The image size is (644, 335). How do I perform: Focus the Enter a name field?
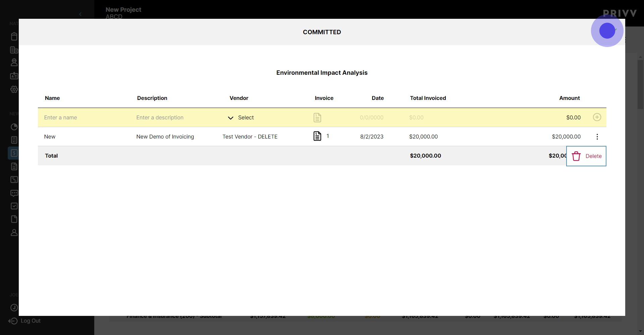point(60,117)
